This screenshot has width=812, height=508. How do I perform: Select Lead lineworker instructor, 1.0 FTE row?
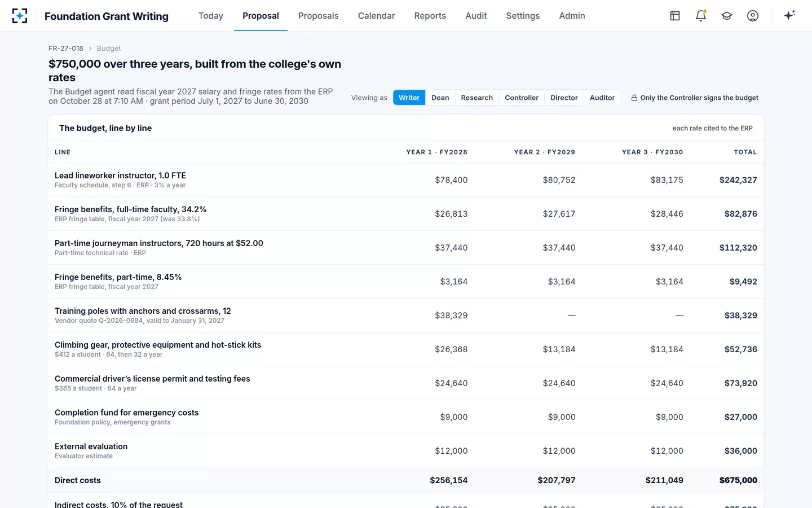(x=406, y=180)
